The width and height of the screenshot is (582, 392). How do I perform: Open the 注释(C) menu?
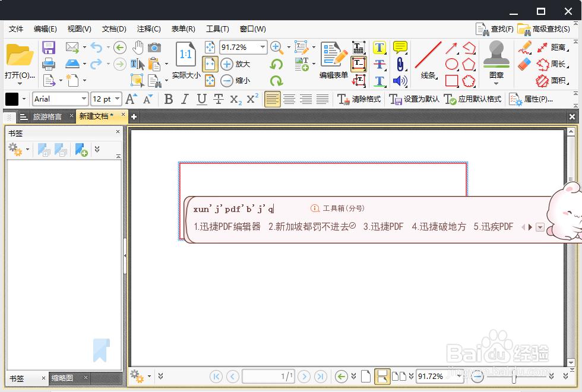pos(148,29)
